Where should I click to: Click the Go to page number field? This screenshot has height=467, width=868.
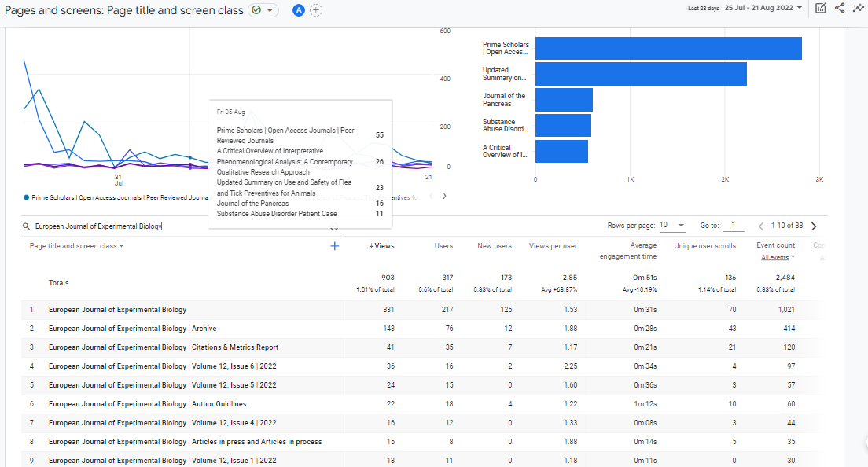coord(733,226)
